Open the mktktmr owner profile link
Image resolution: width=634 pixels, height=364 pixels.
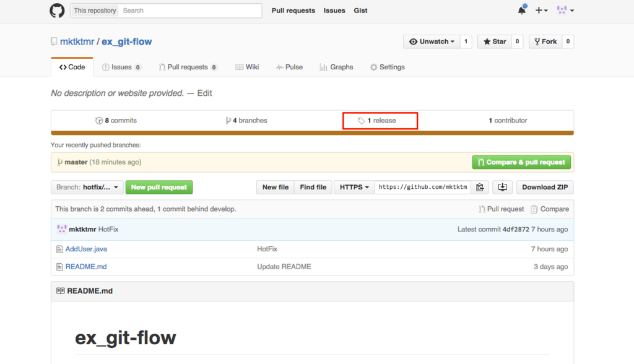(x=77, y=41)
